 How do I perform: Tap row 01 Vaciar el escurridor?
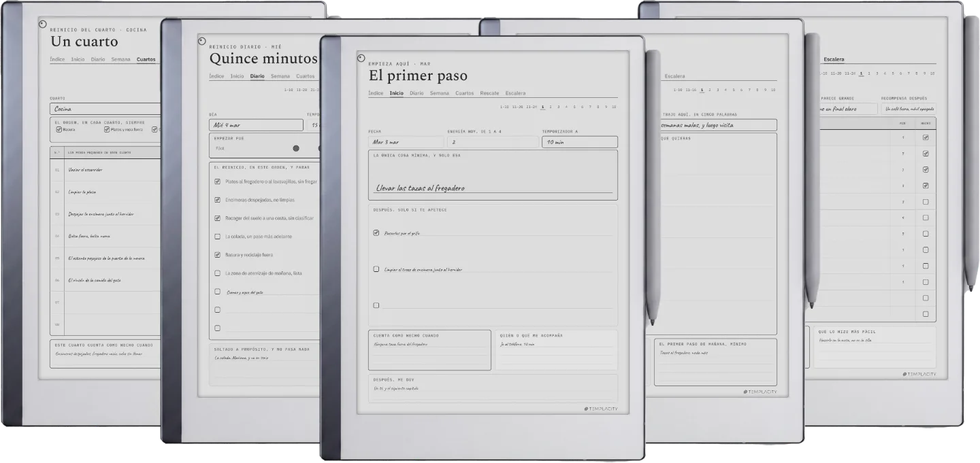(x=105, y=170)
